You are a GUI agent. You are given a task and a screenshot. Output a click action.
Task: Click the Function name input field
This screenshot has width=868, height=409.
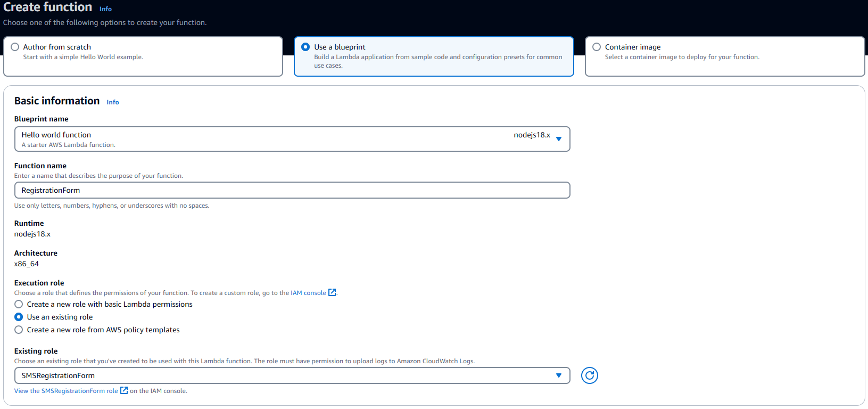tap(292, 190)
